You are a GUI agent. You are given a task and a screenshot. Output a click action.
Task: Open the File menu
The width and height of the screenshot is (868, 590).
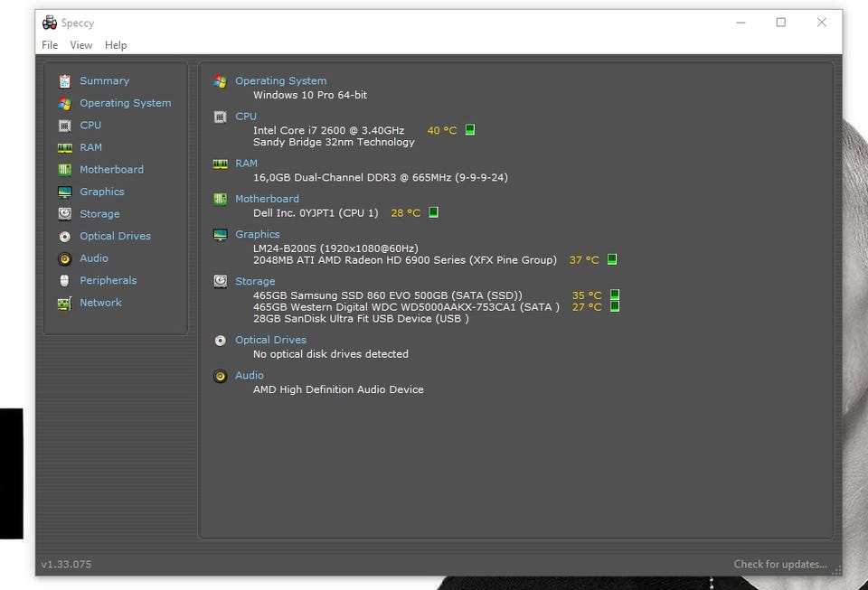pyautogui.click(x=50, y=45)
